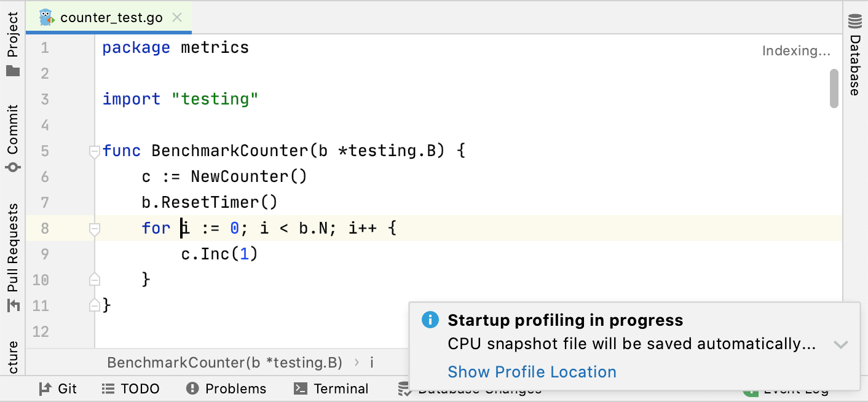Click line number 9 in the gutter
868x402 pixels.
click(x=44, y=254)
